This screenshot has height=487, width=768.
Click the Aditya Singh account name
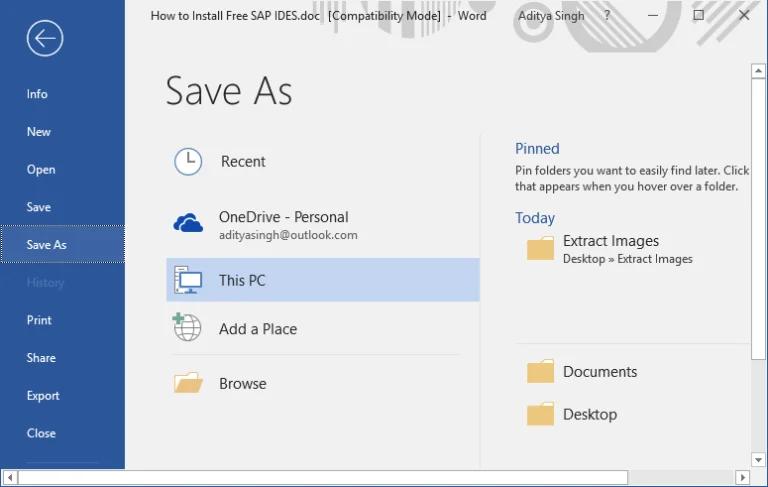[x=553, y=16]
